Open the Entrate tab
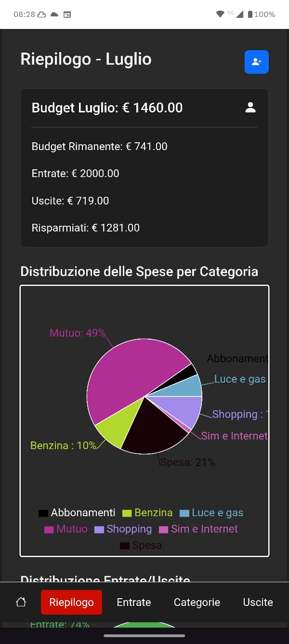This screenshot has width=289, height=644. coord(134,602)
